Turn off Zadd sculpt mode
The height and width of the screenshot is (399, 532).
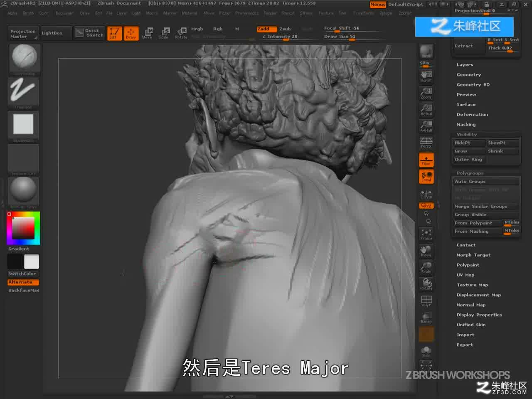click(266, 29)
